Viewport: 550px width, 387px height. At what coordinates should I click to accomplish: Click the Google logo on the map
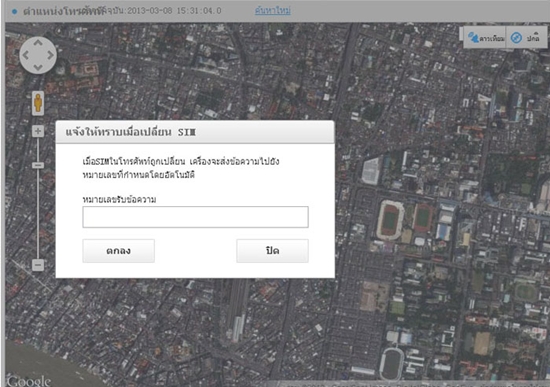click(29, 381)
